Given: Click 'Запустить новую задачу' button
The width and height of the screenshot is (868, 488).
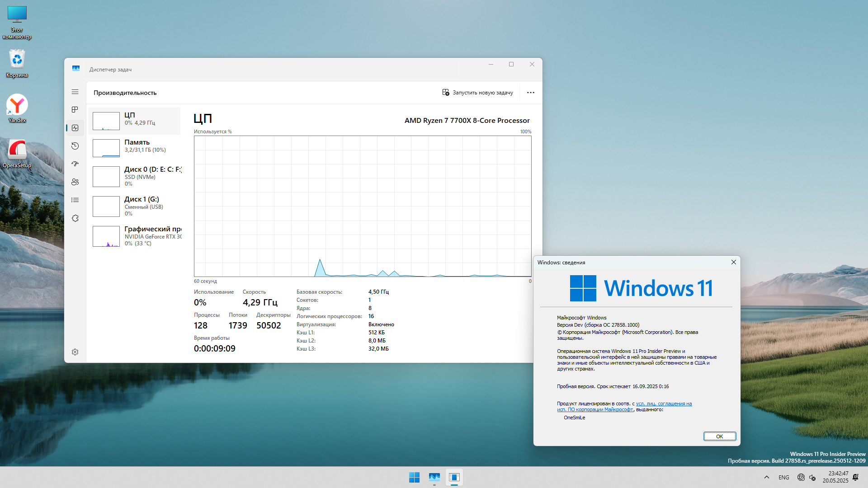Looking at the screenshot, I should click(478, 93).
